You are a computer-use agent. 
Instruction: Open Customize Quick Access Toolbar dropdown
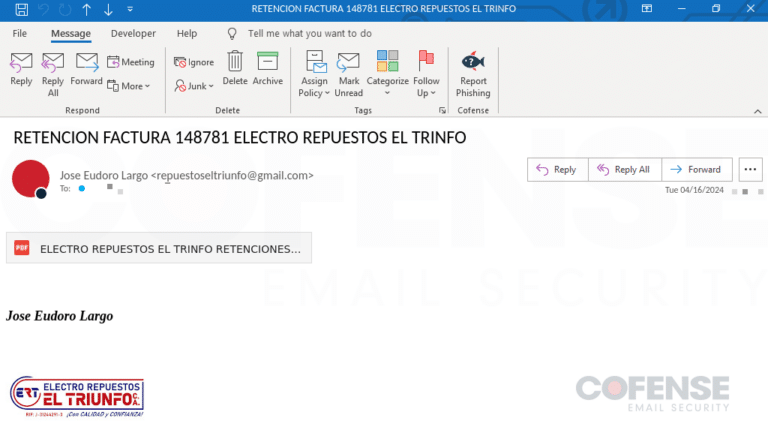[x=130, y=9]
